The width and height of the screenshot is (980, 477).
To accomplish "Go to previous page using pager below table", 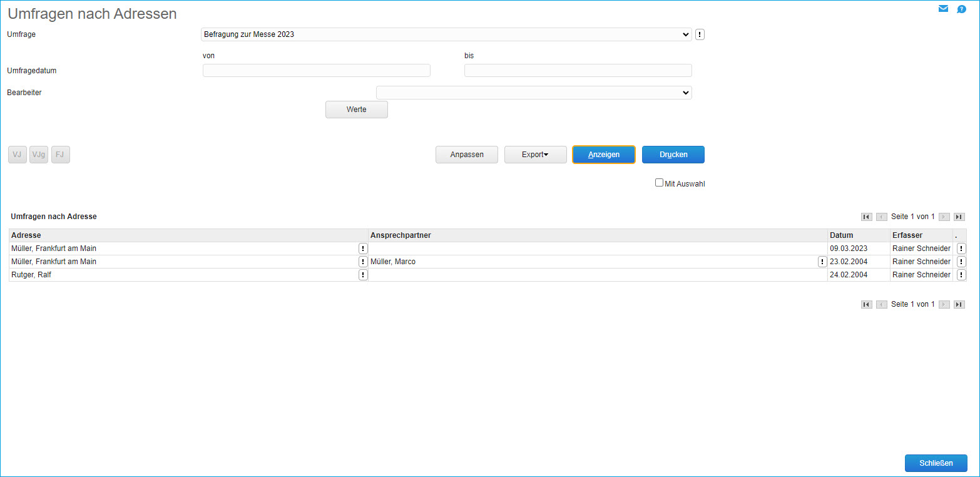I will tap(882, 304).
